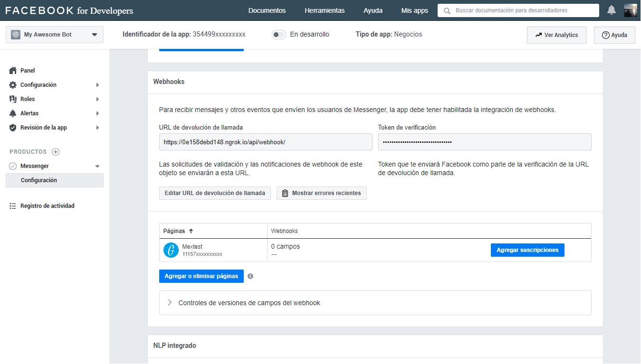
Task: Click the Token de verificación field
Action: click(x=485, y=142)
